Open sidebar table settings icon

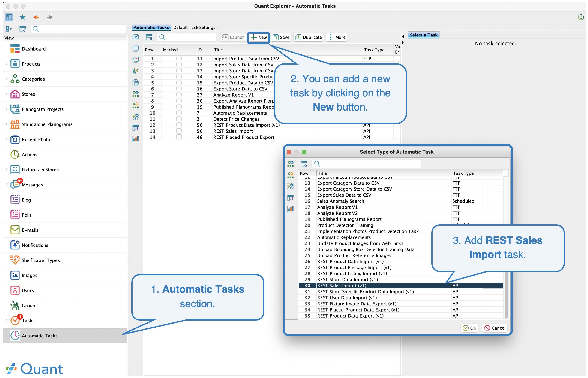pyautogui.click(x=22, y=29)
